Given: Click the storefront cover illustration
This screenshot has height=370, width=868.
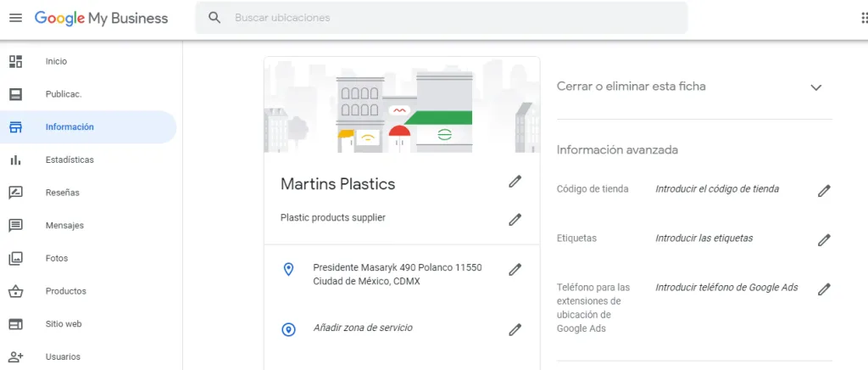Looking at the screenshot, I should click(x=402, y=104).
